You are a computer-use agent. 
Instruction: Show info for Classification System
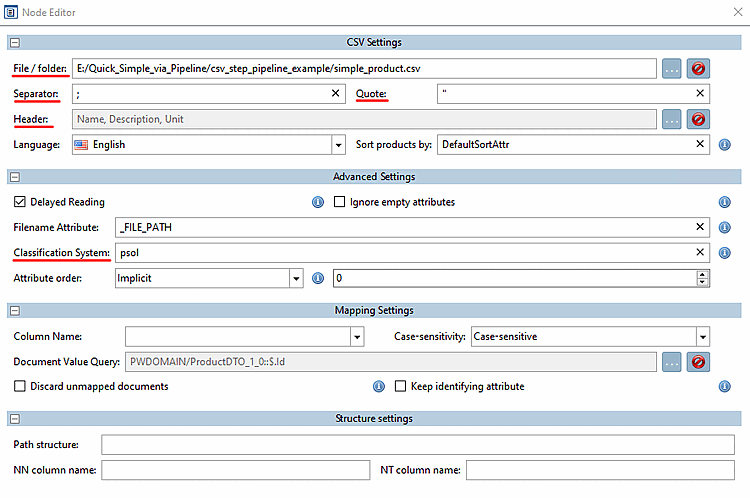pyautogui.click(x=725, y=253)
